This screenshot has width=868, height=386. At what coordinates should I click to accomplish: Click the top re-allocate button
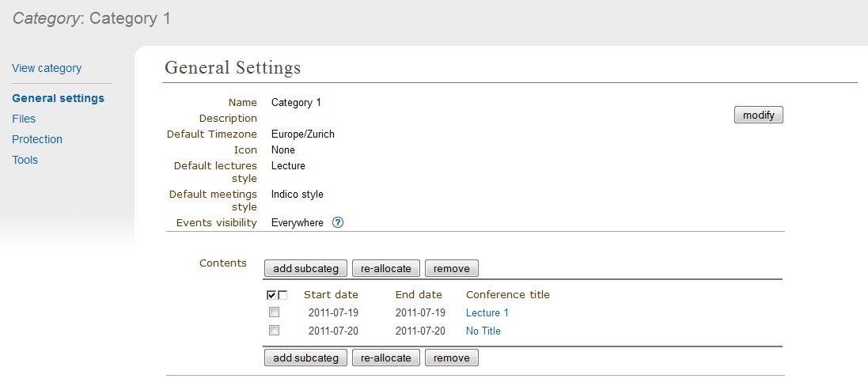[x=386, y=269]
